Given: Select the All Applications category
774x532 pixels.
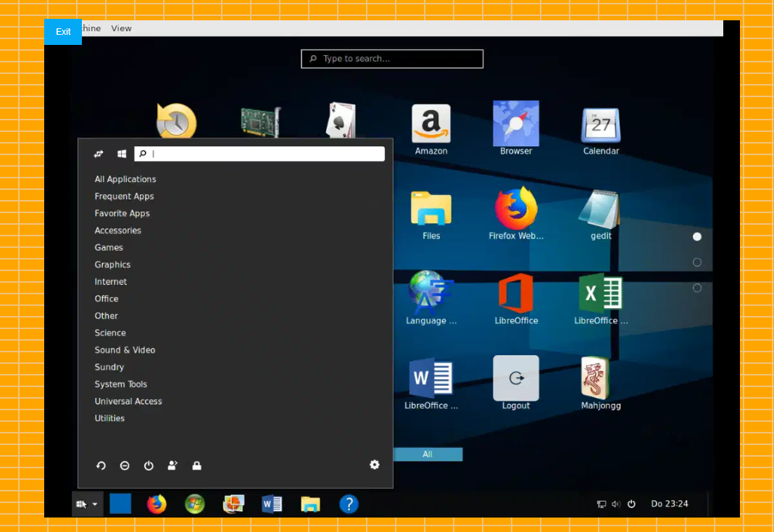Looking at the screenshot, I should (x=125, y=179).
